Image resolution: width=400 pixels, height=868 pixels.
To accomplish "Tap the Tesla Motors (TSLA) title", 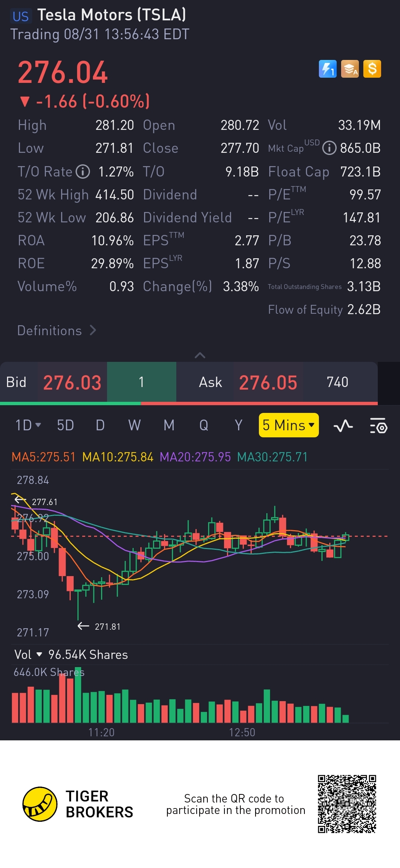I will pyautogui.click(x=111, y=15).
